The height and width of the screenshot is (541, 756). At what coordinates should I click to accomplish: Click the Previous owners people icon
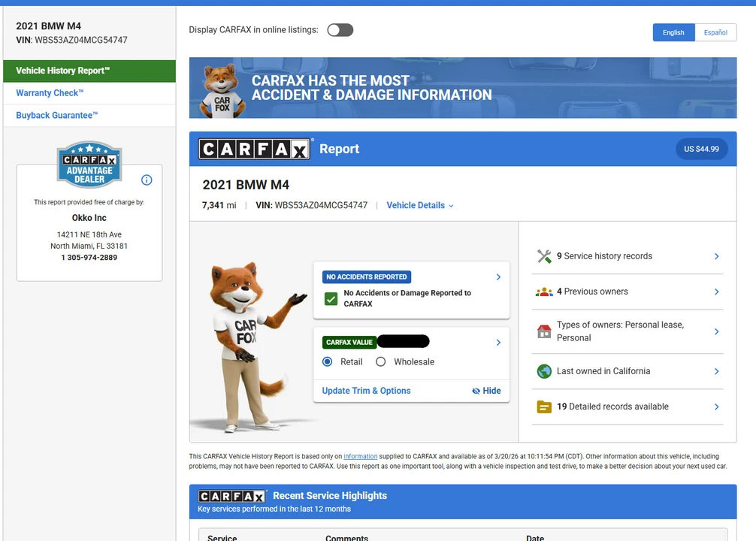tap(544, 292)
